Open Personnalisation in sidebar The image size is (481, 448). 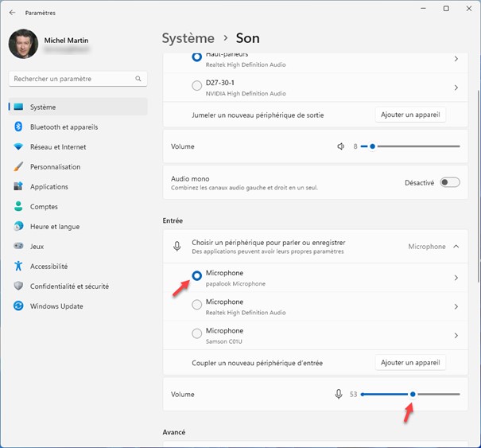pyautogui.click(x=55, y=167)
